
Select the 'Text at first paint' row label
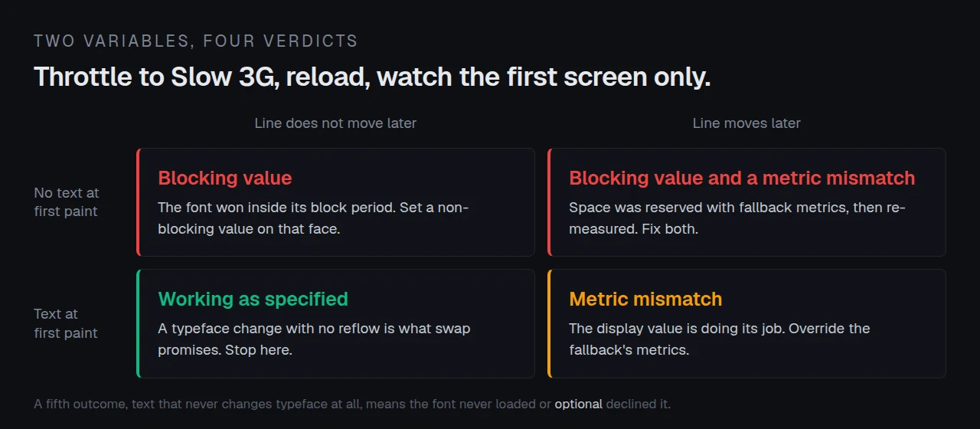click(x=66, y=323)
